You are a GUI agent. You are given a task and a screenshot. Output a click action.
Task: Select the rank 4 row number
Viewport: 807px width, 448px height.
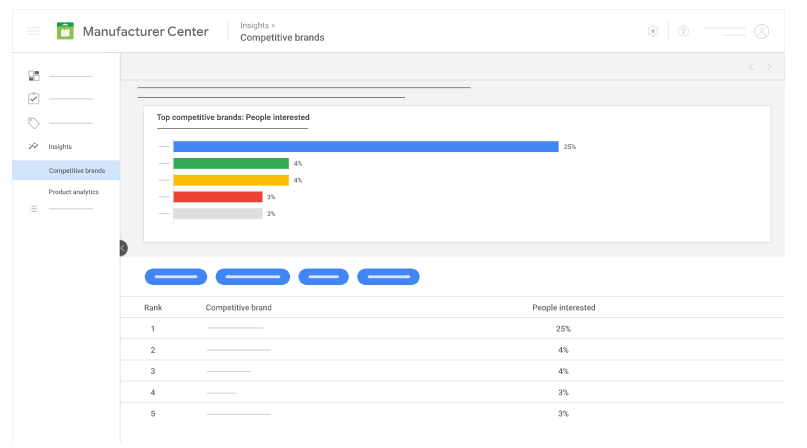[x=153, y=392]
